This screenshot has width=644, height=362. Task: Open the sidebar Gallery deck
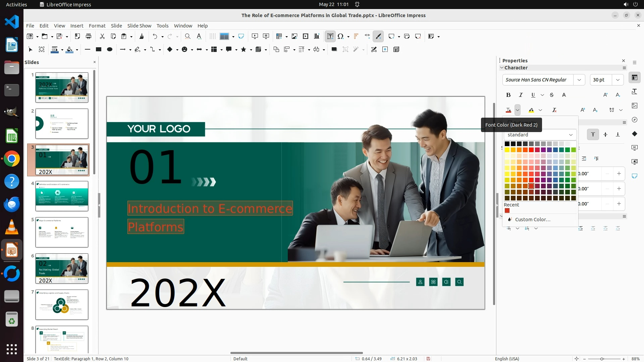[x=634, y=106]
